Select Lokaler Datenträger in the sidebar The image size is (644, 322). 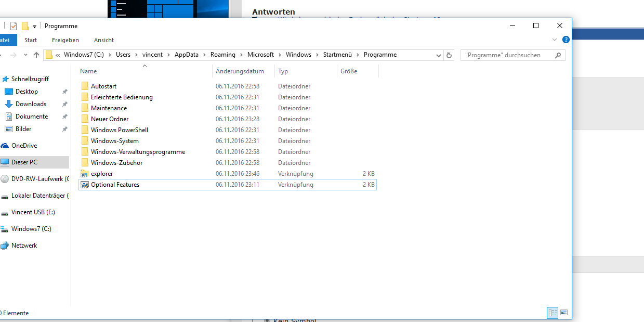pyautogui.click(x=34, y=196)
